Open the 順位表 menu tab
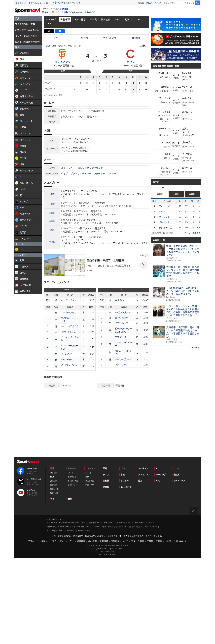The image size is (215, 644). click(x=93, y=20)
